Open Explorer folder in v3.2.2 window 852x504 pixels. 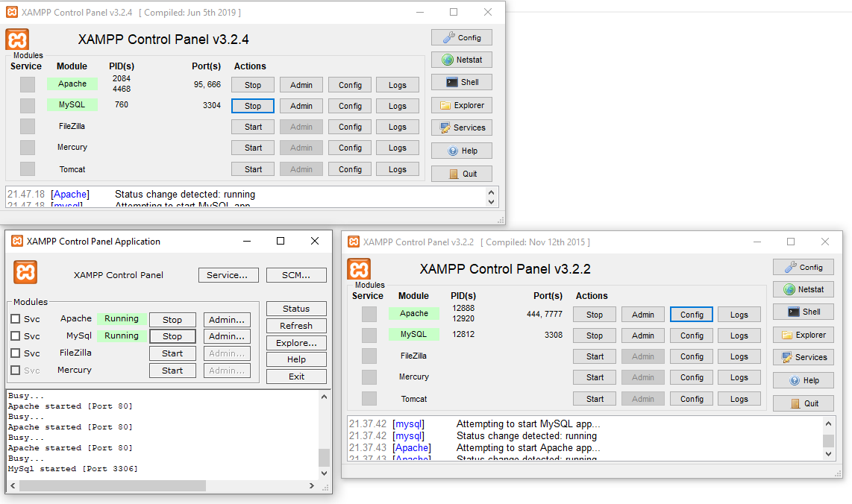804,335
